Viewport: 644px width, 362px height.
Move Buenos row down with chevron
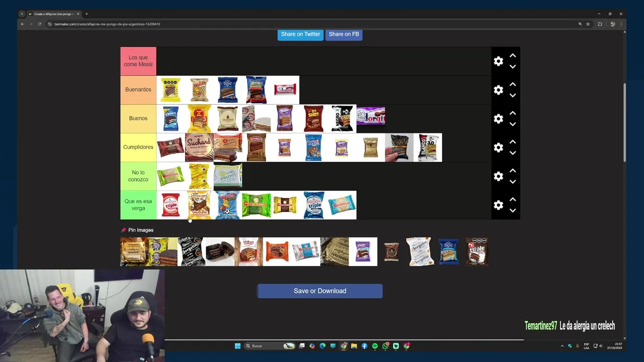click(512, 124)
